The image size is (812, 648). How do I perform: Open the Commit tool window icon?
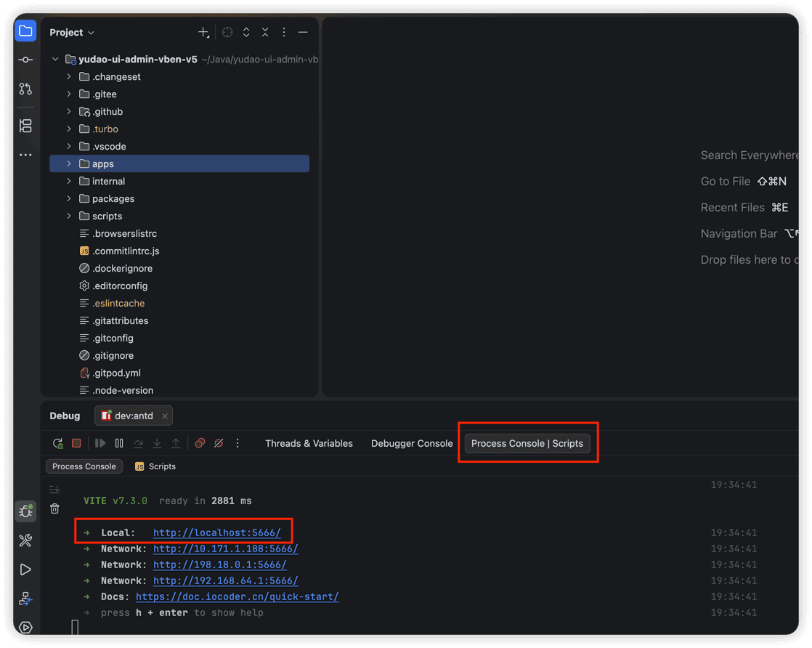pyautogui.click(x=25, y=60)
